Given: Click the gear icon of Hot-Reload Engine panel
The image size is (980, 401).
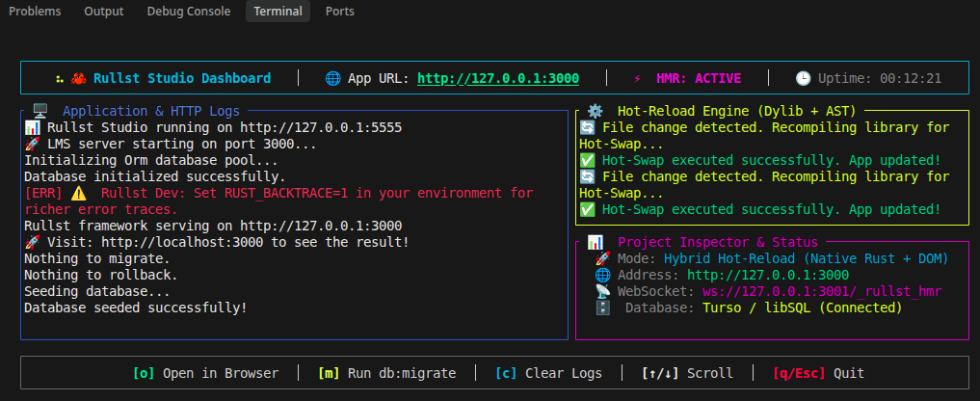Looking at the screenshot, I should pyautogui.click(x=595, y=112).
